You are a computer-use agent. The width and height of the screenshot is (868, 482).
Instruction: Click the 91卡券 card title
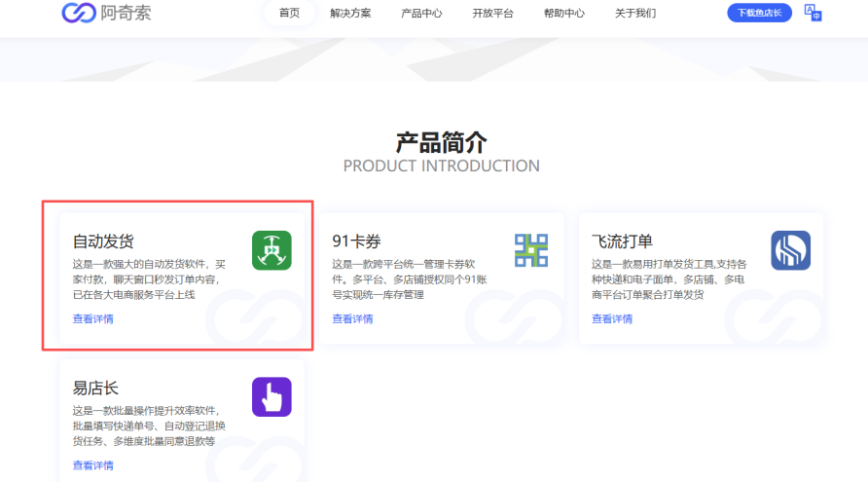(x=356, y=241)
